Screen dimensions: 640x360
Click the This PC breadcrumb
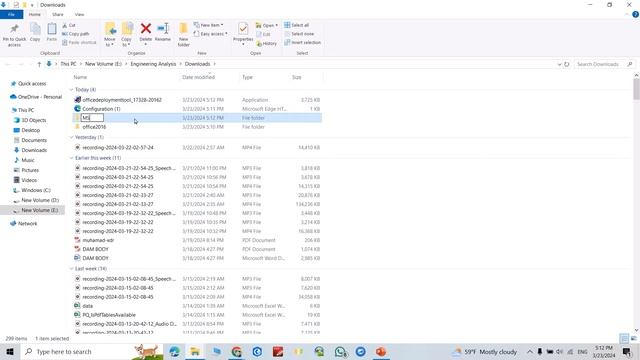(x=68, y=64)
